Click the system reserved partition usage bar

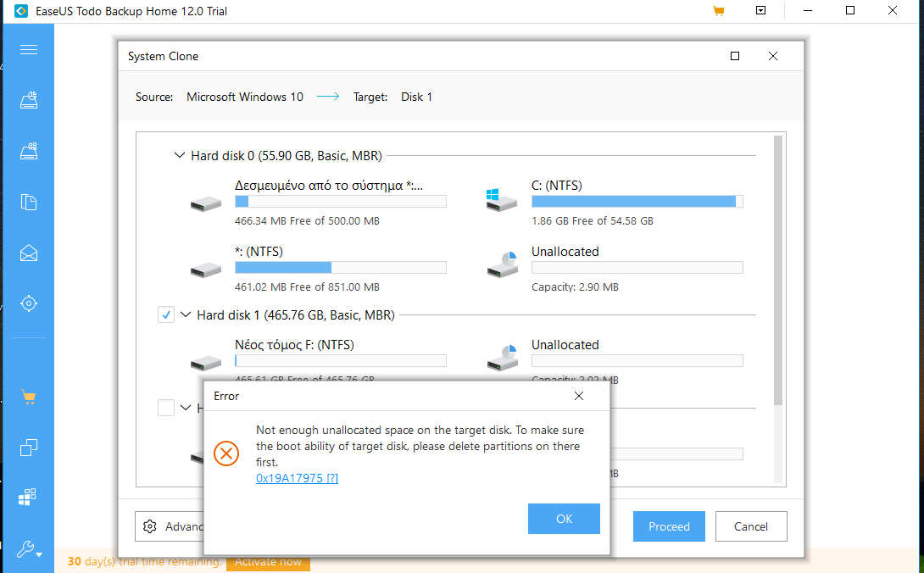341,202
